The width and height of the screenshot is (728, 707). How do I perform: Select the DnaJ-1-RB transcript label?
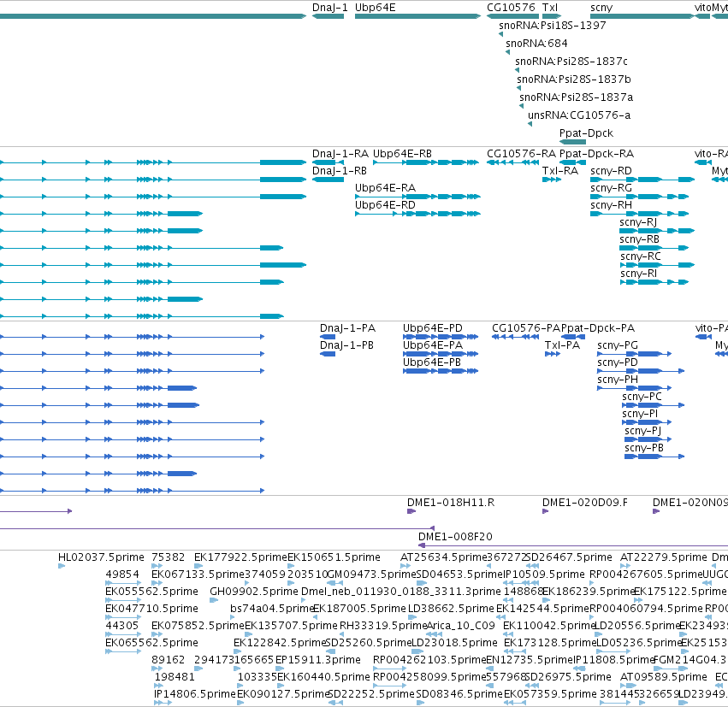pos(340,171)
